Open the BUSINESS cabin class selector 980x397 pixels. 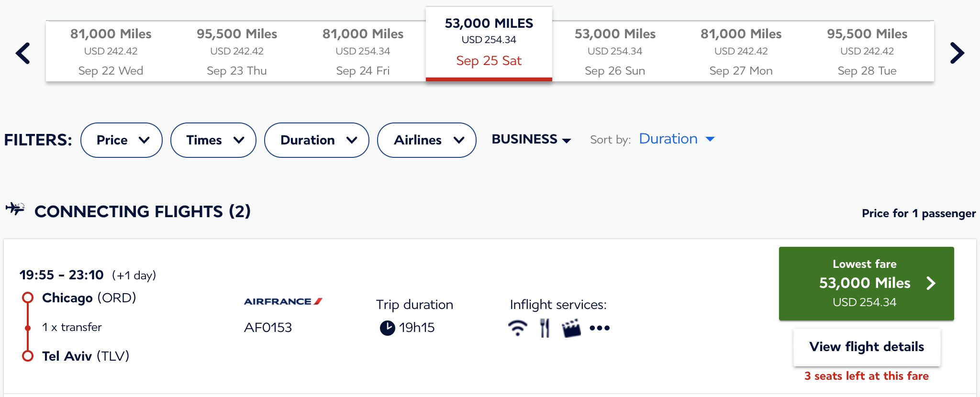pos(530,139)
